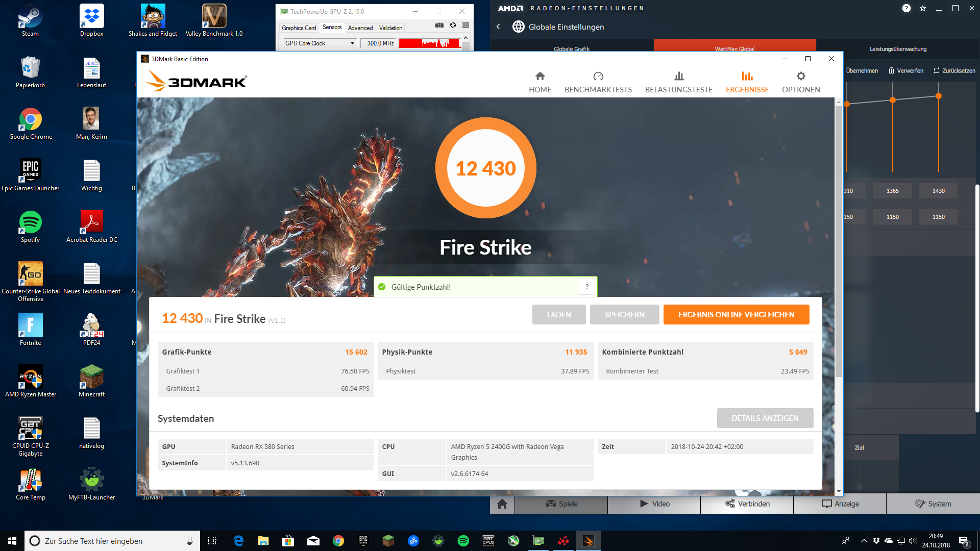Image resolution: width=980 pixels, height=551 pixels.
Task: Open GPU-Z hamburger menu icon
Action: [465, 25]
